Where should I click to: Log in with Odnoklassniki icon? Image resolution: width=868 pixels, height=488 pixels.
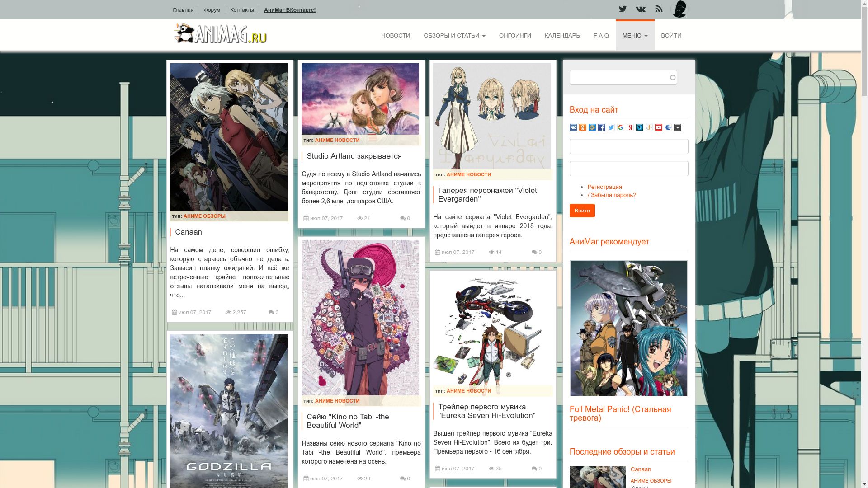click(583, 127)
